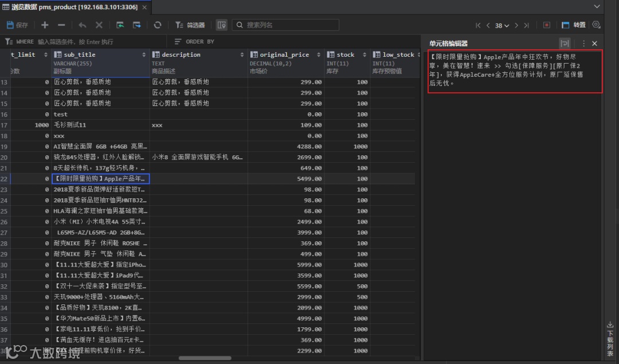Image resolution: width=619 pixels, height=364 pixels.
Task: Click the 保存 save icon
Action: [17, 25]
